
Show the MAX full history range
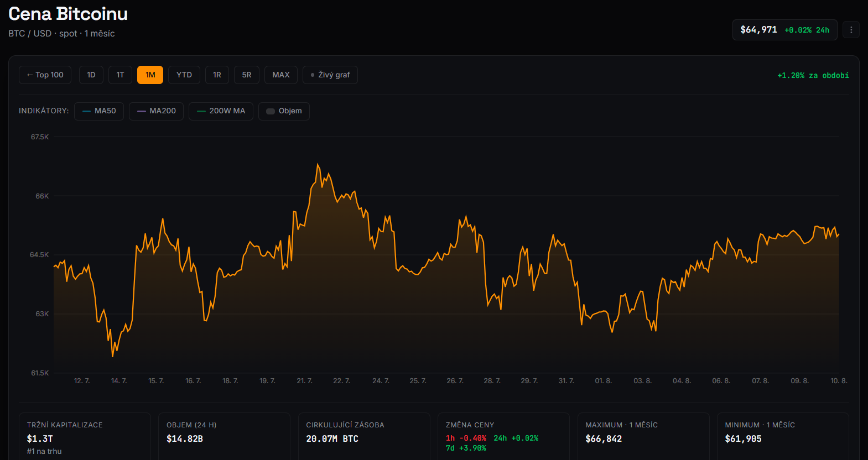pos(281,75)
